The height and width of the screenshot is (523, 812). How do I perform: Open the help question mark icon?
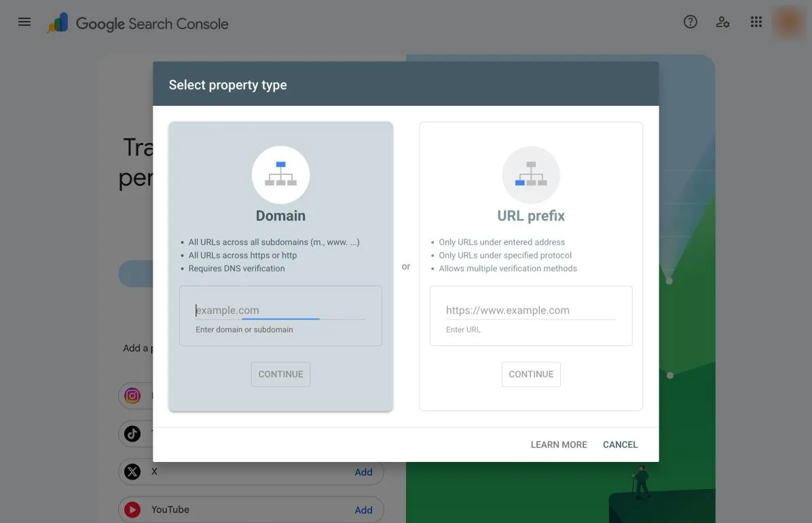tap(690, 22)
